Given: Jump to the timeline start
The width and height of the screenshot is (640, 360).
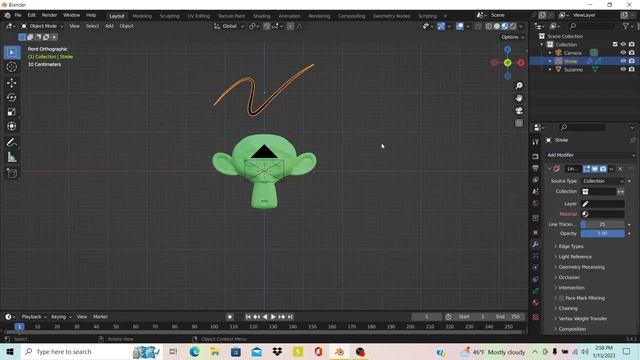Looking at the screenshot, I should 248,317.
